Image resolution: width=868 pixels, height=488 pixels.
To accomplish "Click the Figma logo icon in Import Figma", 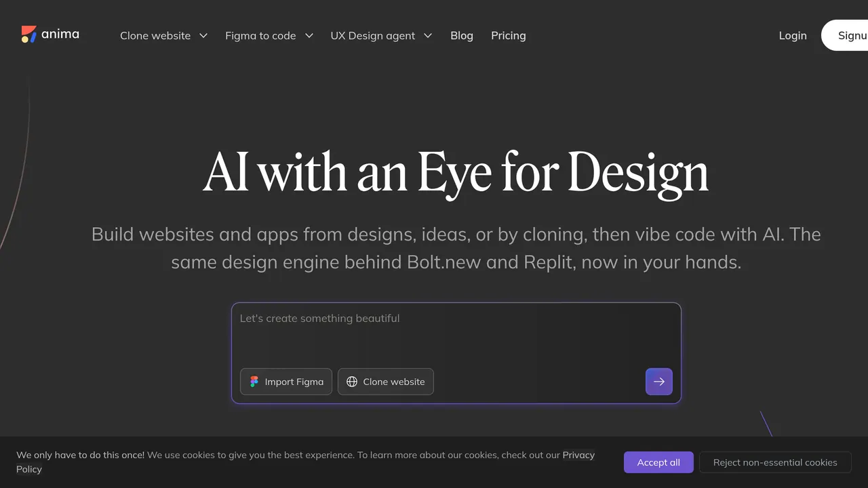I will point(254,382).
